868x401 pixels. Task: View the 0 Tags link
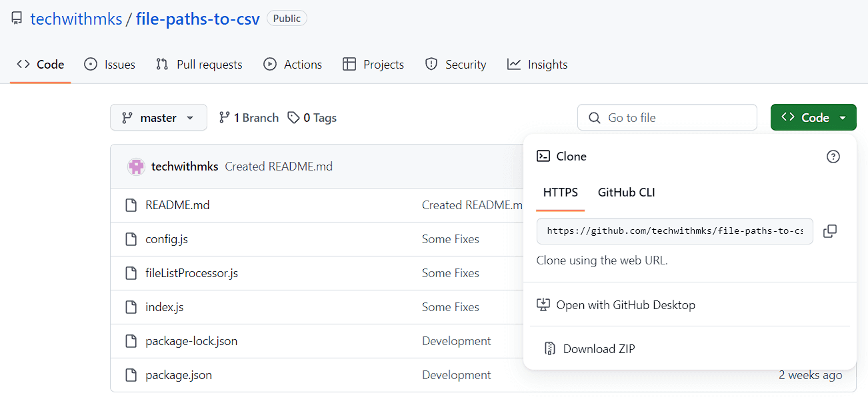[x=312, y=118]
